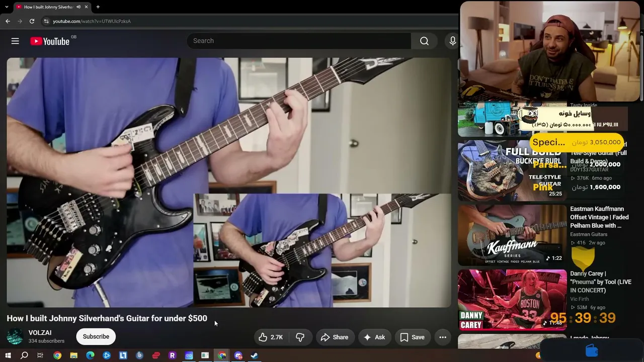This screenshot has height=362, width=644.
Task: Open Task View on the taskbar
Action: click(x=40, y=355)
